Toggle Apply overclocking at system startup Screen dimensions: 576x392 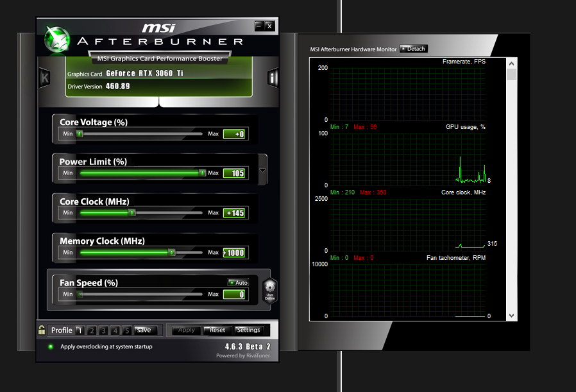(x=51, y=346)
